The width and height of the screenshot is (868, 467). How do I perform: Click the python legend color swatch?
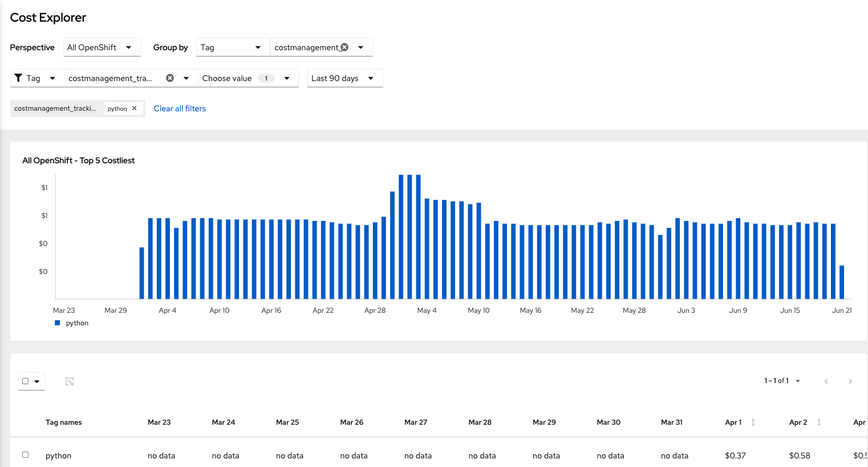pos(57,323)
